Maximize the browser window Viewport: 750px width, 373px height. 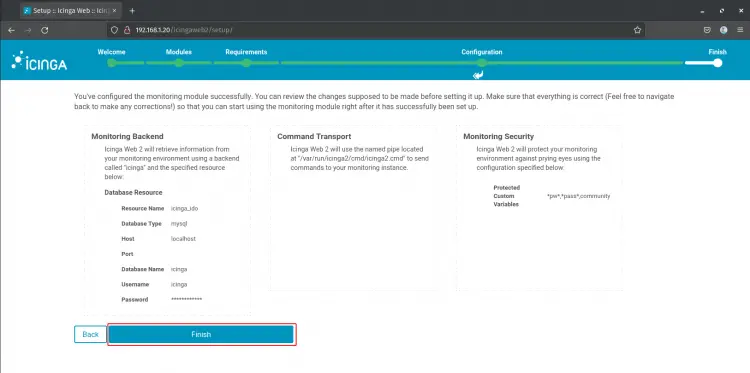point(721,11)
